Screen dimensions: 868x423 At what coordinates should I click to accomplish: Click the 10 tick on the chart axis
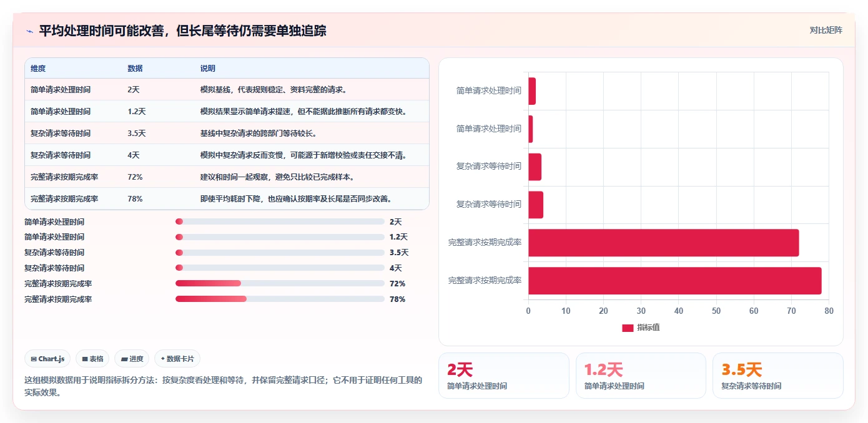566,311
